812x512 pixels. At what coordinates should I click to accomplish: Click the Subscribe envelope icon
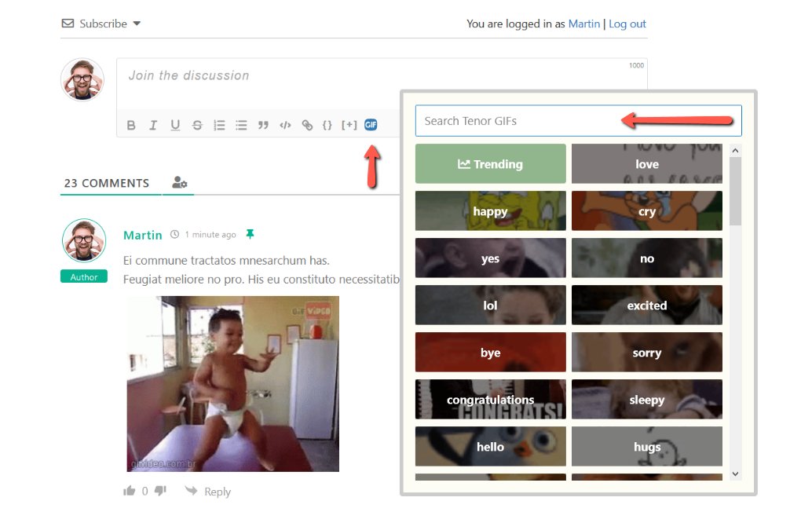[x=68, y=24]
